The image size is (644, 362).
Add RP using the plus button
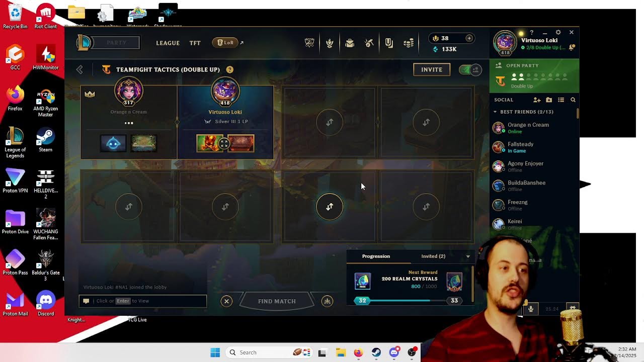[469, 38]
